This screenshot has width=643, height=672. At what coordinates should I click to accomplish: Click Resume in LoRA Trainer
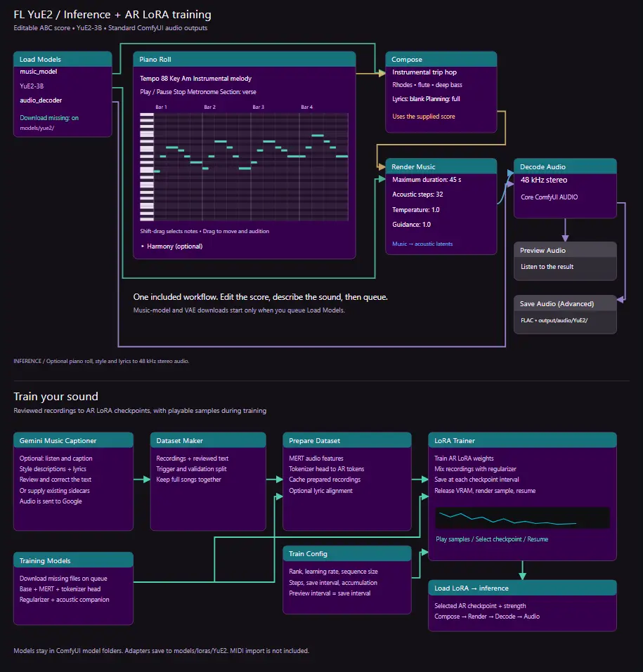pos(538,539)
